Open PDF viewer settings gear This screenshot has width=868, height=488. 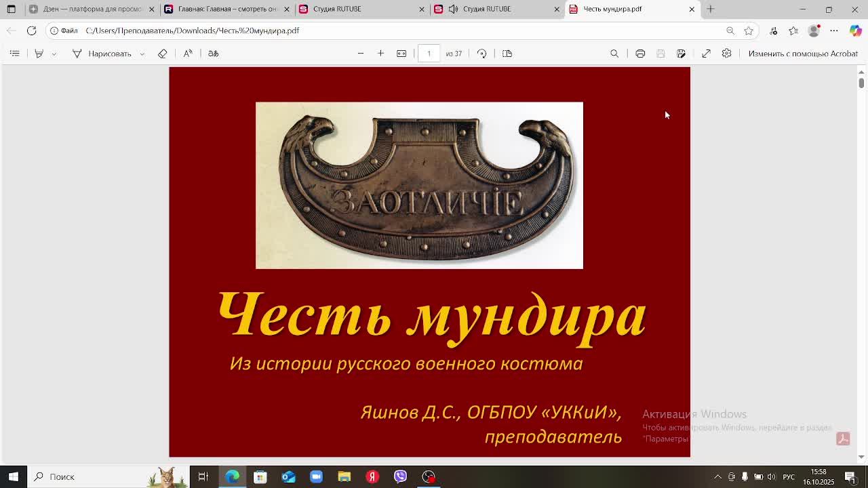click(726, 54)
